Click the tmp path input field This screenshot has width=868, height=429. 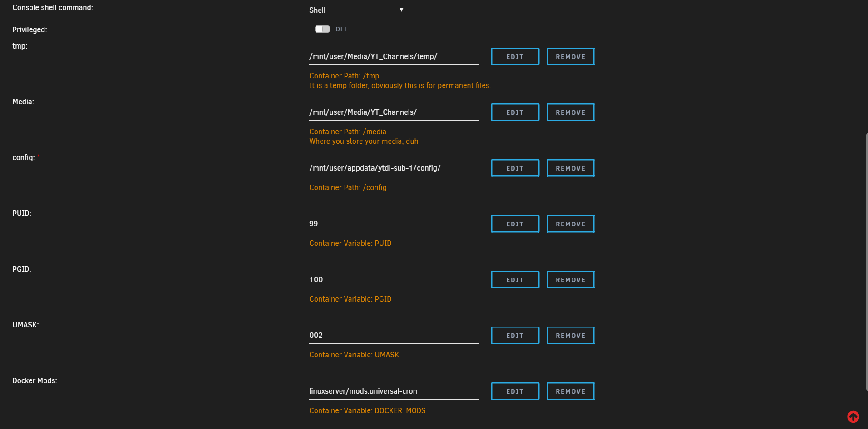click(394, 56)
